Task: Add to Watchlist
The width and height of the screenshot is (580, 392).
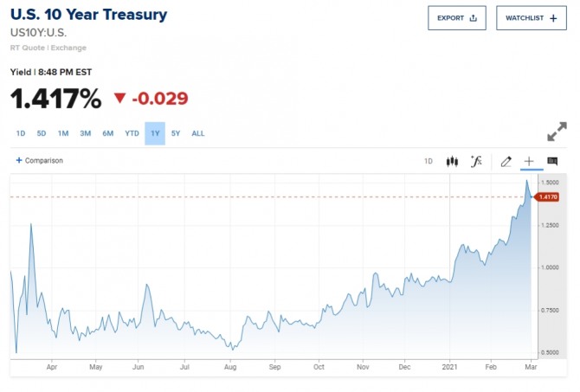Action: click(531, 17)
